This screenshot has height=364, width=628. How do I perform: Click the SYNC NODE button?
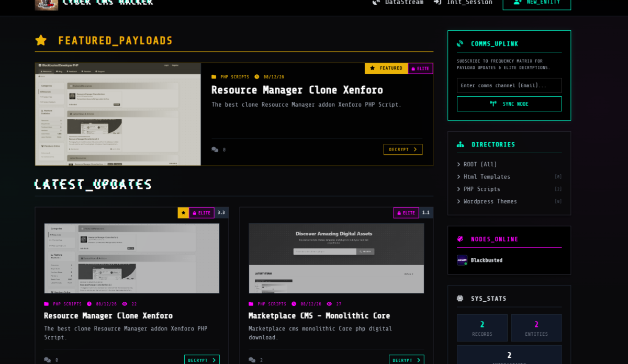(x=509, y=104)
